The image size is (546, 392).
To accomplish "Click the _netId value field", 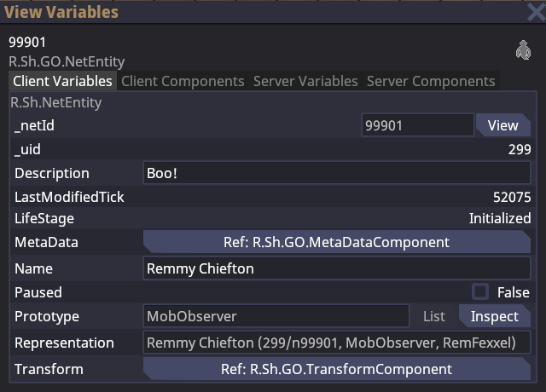I will click(x=416, y=125).
